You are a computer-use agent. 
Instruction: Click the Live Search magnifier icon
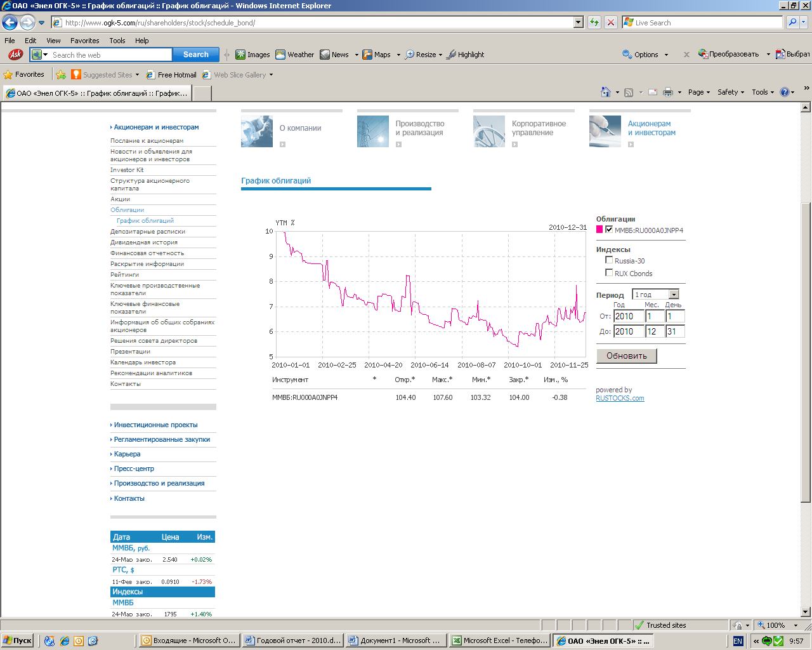point(792,22)
